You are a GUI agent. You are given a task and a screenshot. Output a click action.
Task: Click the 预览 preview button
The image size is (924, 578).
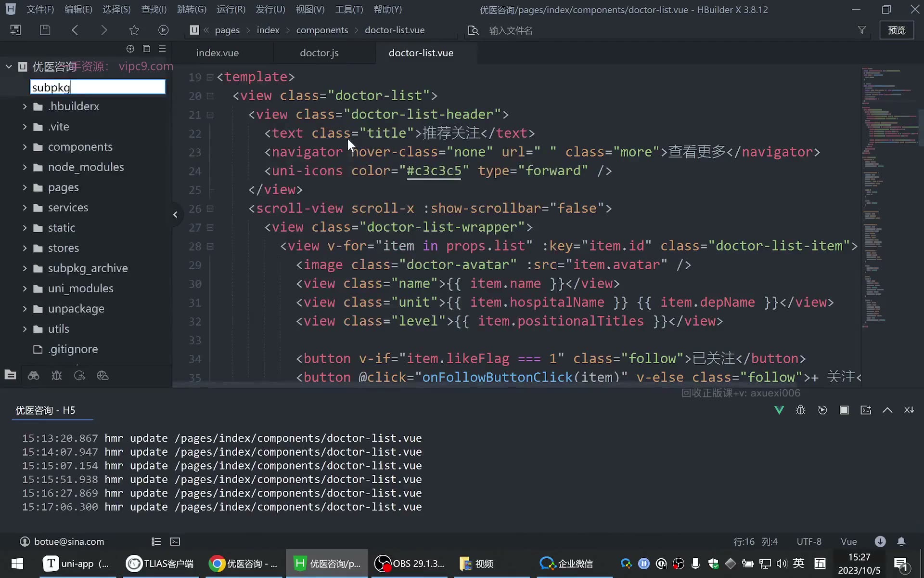point(897,30)
